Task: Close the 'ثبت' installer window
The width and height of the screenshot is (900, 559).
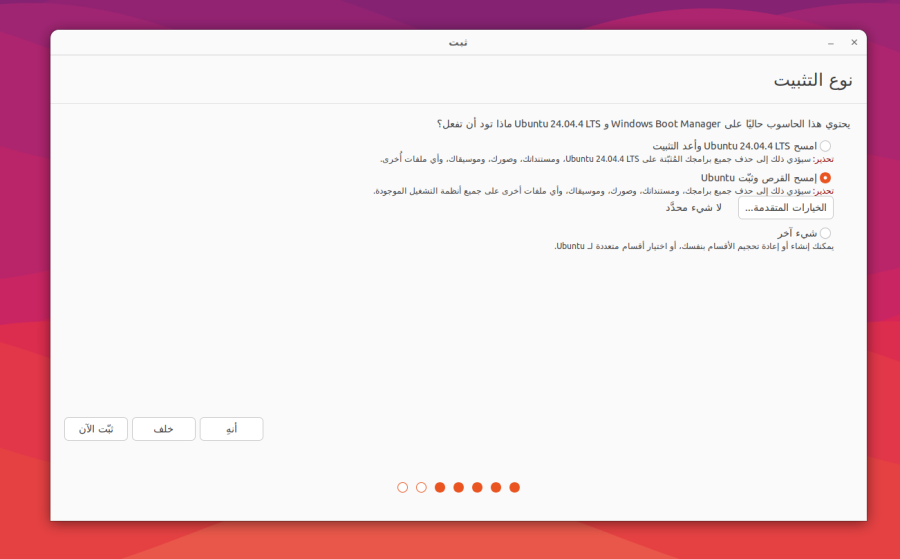Action: point(854,43)
